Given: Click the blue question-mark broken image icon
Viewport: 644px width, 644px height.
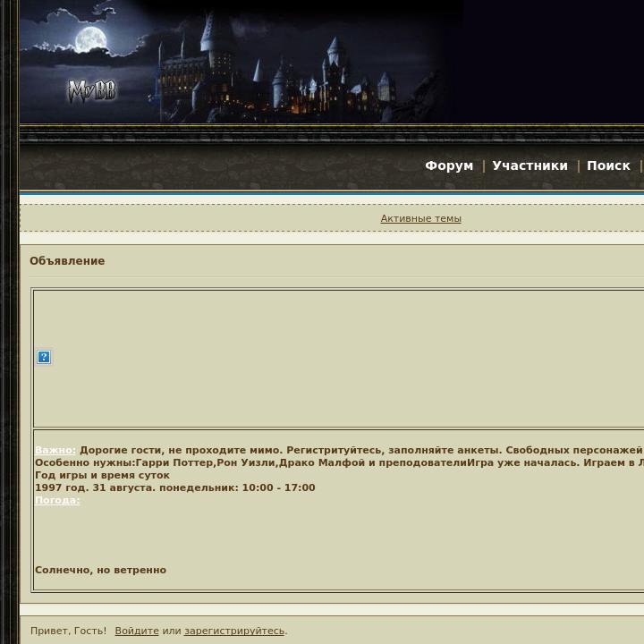Looking at the screenshot, I should (x=44, y=357).
